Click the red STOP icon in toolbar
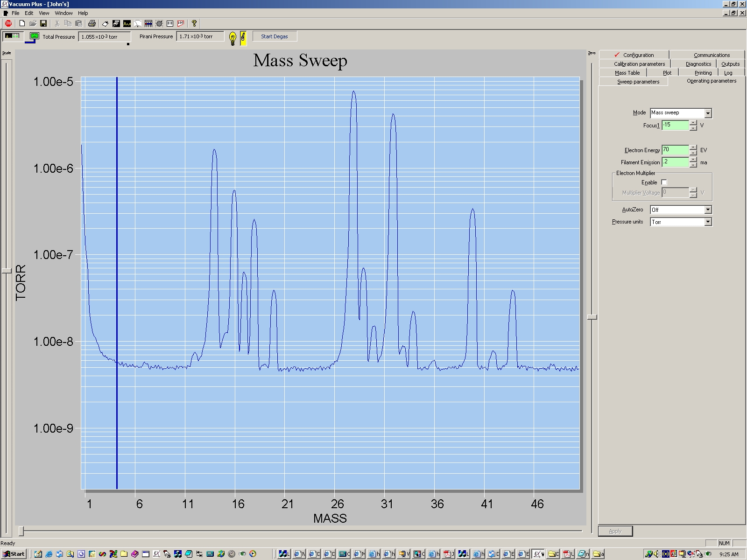The image size is (747, 560). [8, 23]
